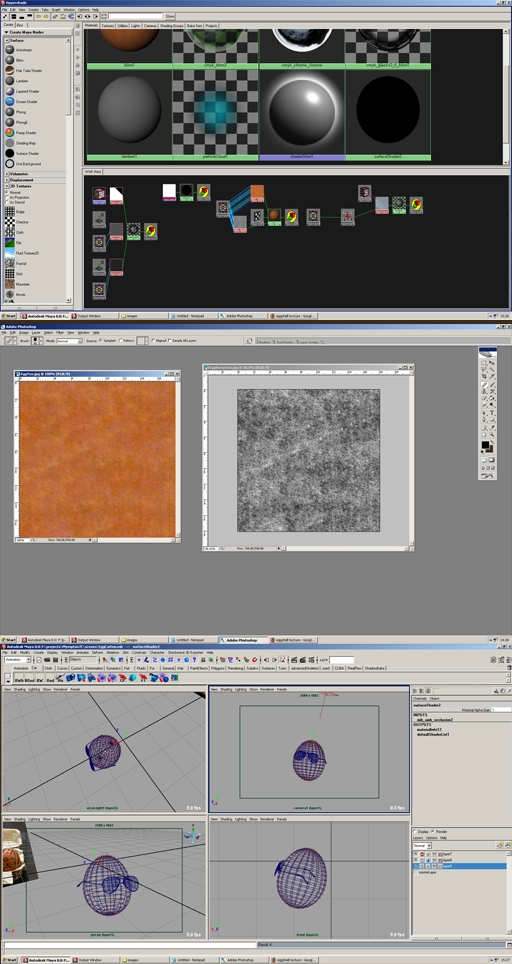Collapse the 2D Textures section
The height and width of the screenshot is (964, 512).
[7, 186]
